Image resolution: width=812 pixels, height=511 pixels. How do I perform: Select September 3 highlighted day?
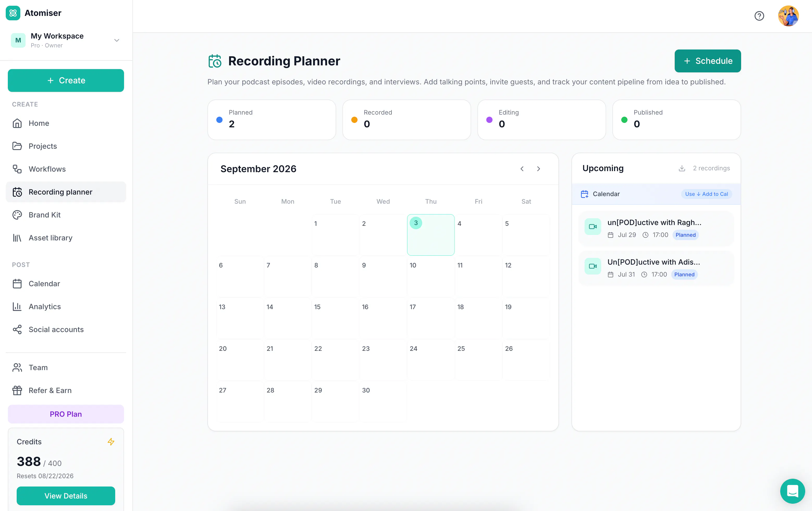pyautogui.click(x=430, y=235)
